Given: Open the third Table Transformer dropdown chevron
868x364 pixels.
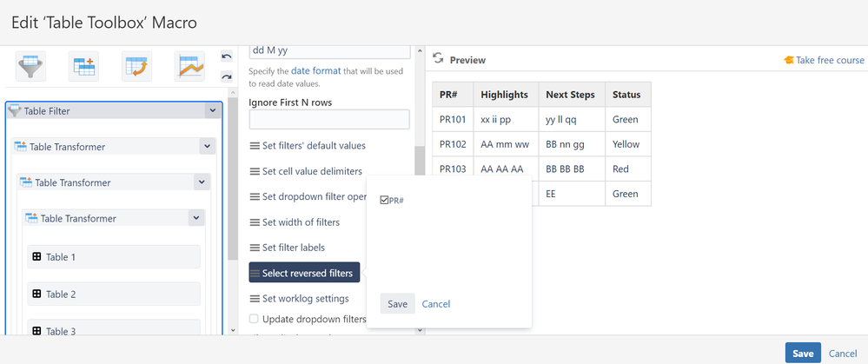Looking at the screenshot, I should click(x=196, y=218).
